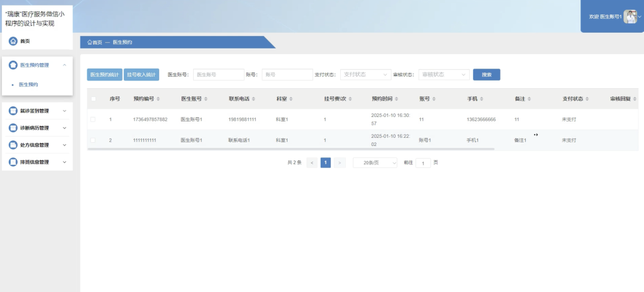
Task: Click the home icon beside 首页 in sidebar
Action: 13,41
